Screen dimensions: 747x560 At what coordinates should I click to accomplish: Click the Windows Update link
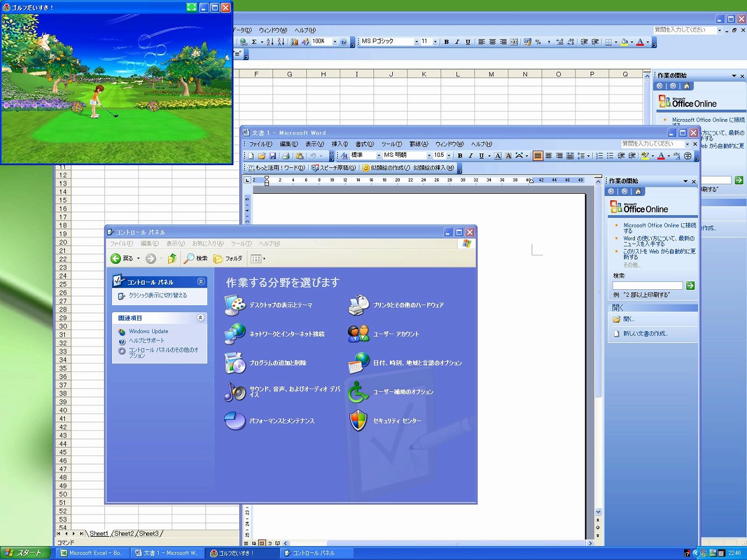[x=148, y=331]
